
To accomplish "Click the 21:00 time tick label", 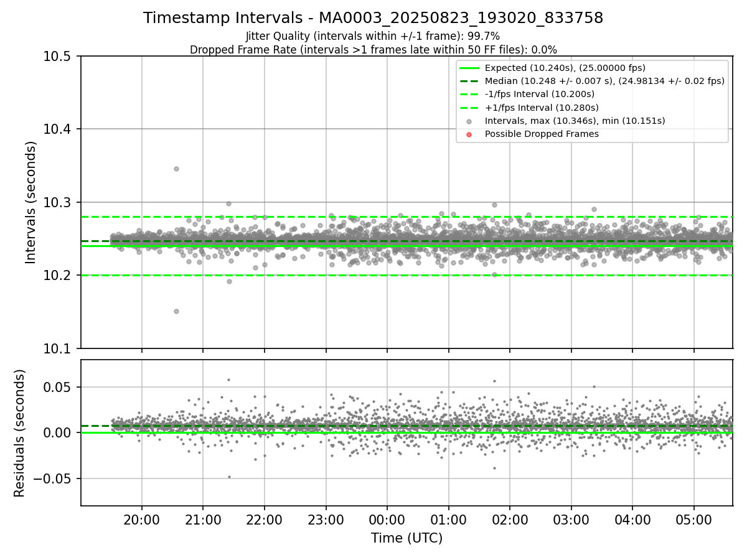I will 203,519.
